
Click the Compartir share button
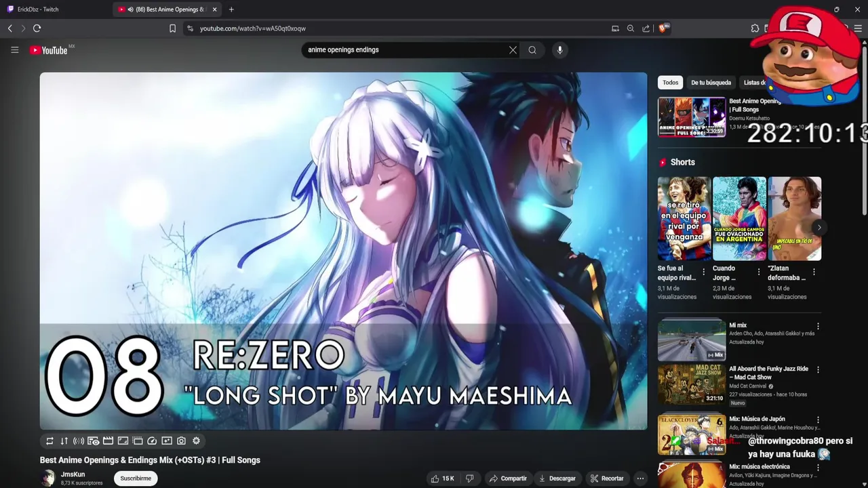tap(508, 479)
